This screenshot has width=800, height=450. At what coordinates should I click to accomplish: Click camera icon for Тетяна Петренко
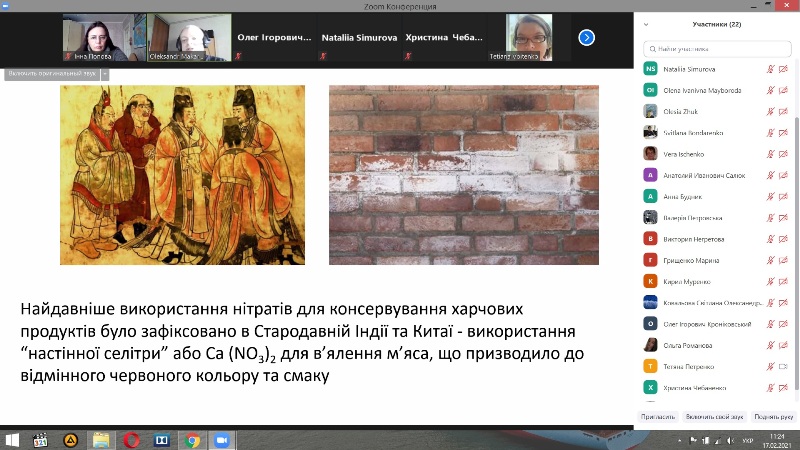coord(783,366)
